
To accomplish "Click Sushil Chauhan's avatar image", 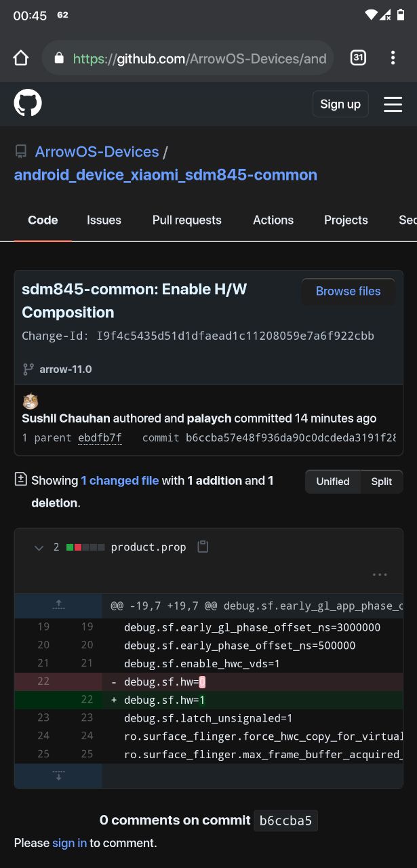I will (31, 401).
